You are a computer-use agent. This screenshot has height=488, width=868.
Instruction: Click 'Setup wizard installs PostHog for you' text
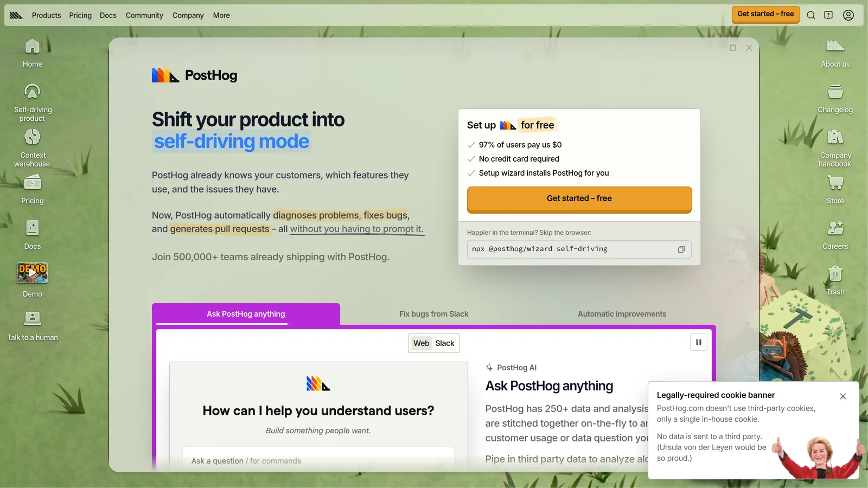coord(544,173)
